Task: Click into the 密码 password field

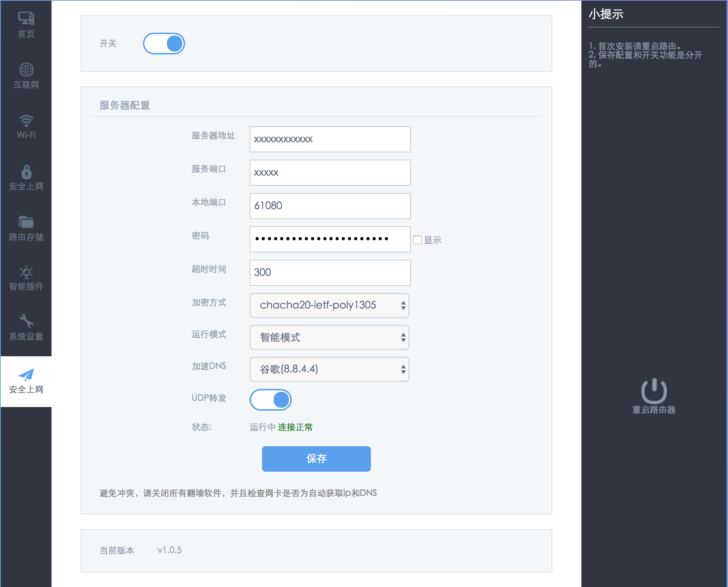Action: point(330,239)
